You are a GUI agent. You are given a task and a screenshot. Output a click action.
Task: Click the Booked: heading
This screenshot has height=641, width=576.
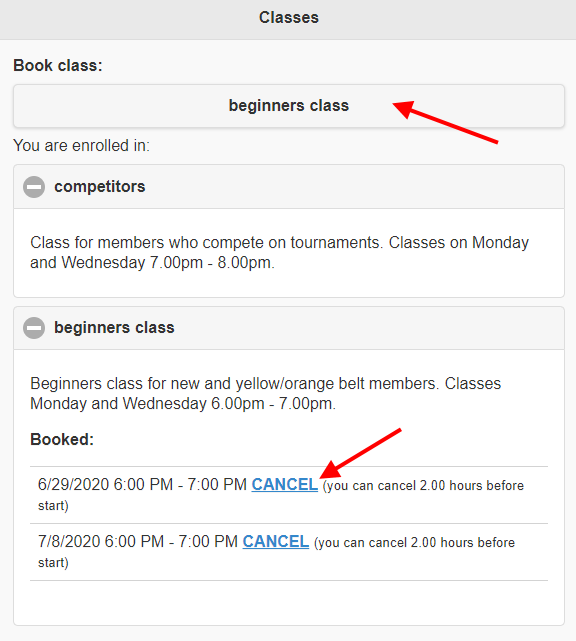62,440
